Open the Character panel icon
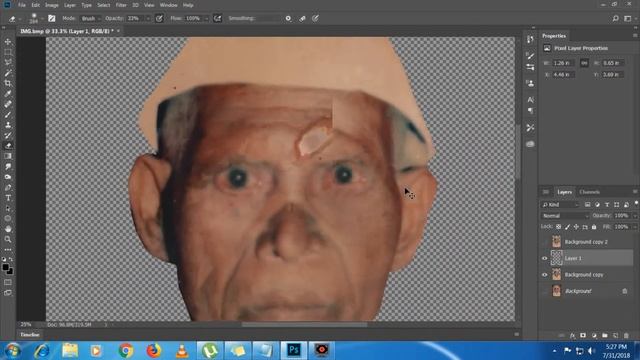The width and height of the screenshot is (640, 360). 530,100
